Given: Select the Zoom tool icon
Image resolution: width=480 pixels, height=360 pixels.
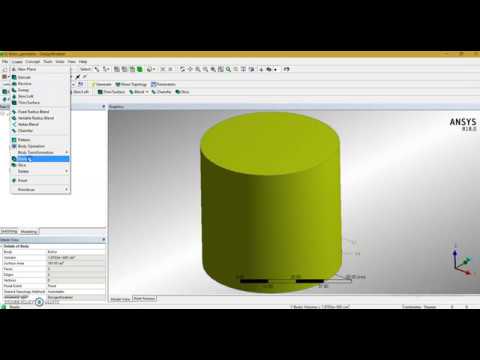Looking at the screenshot, I should tap(198, 69).
